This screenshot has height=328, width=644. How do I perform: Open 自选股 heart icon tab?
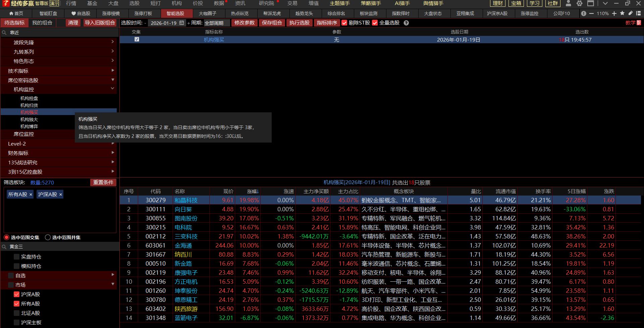(73, 13)
